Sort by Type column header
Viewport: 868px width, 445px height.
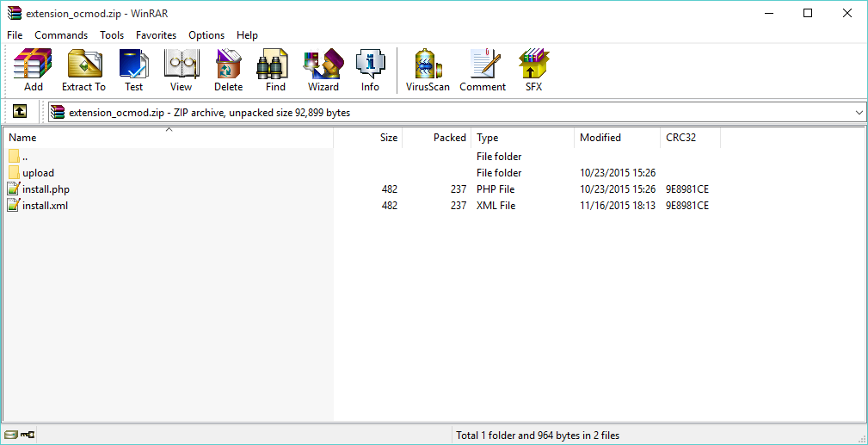pyautogui.click(x=522, y=138)
